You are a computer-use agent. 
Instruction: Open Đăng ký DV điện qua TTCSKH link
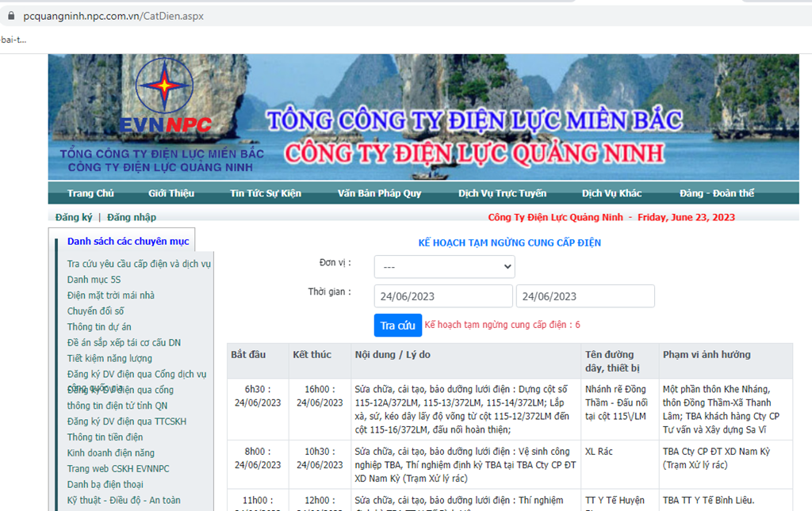(x=126, y=421)
